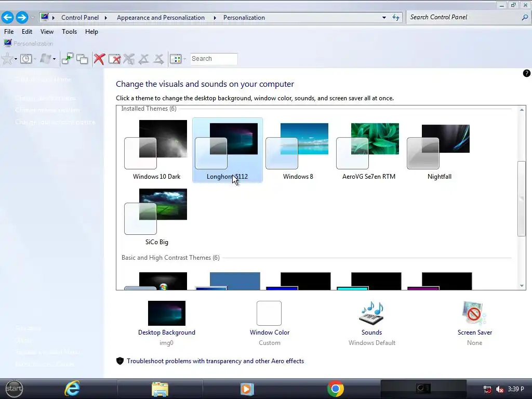This screenshot has height=399, width=532.
Task: Click the cascading windows toolbar icon
Action: (x=82, y=59)
